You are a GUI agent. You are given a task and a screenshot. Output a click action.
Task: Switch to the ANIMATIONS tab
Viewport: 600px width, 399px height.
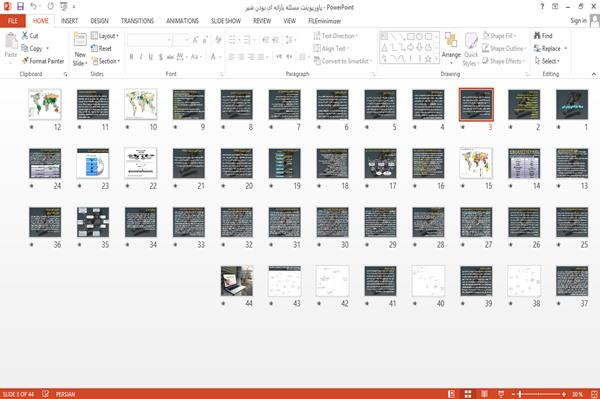pyautogui.click(x=182, y=21)
